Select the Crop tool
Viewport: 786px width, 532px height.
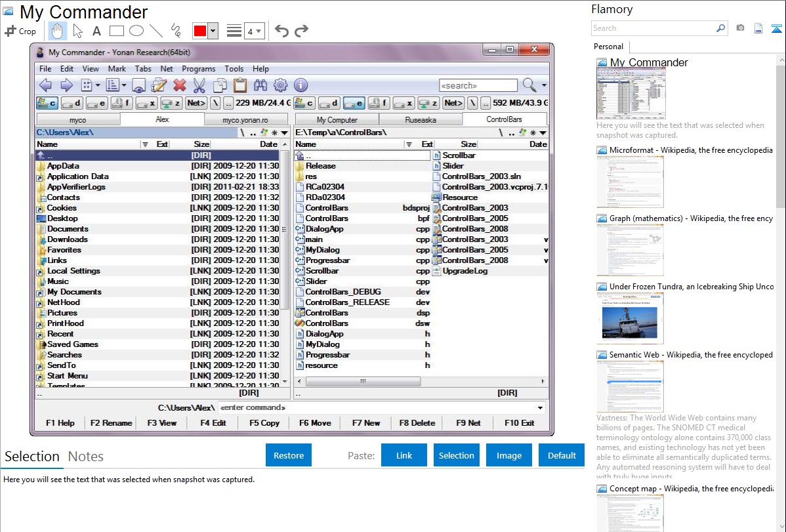pos(20,31)
